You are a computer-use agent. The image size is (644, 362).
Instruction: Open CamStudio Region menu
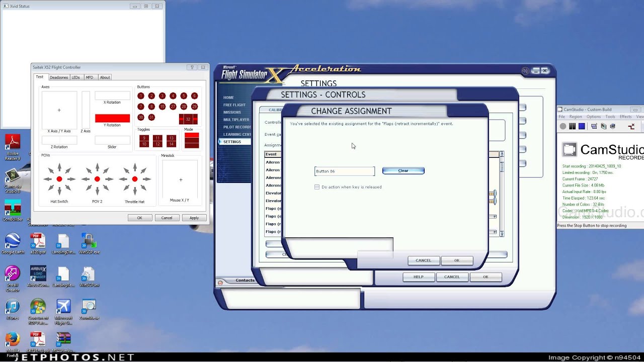click(x=576, y=117)
